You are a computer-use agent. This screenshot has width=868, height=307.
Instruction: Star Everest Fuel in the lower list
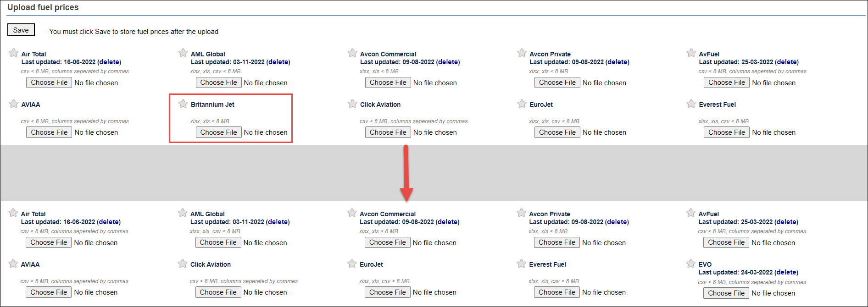(521, 263)
